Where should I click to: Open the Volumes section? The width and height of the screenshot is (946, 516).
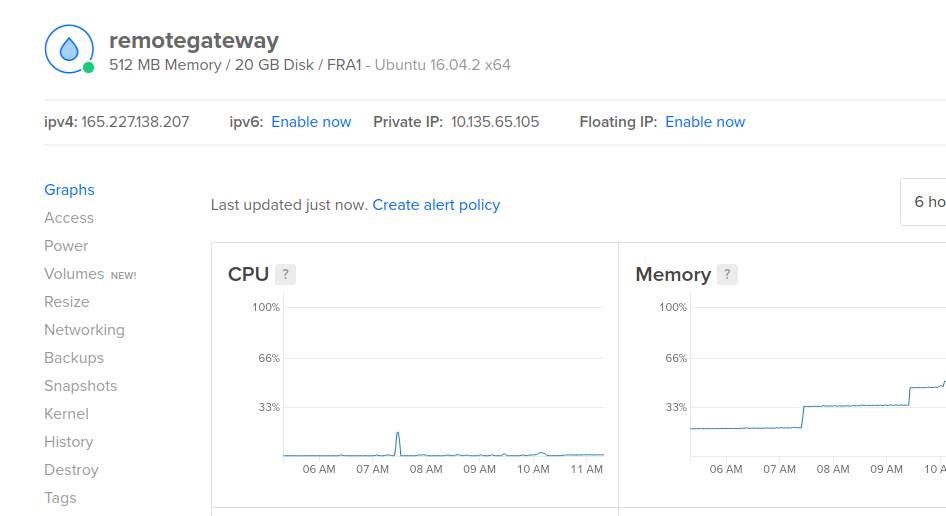74,274
